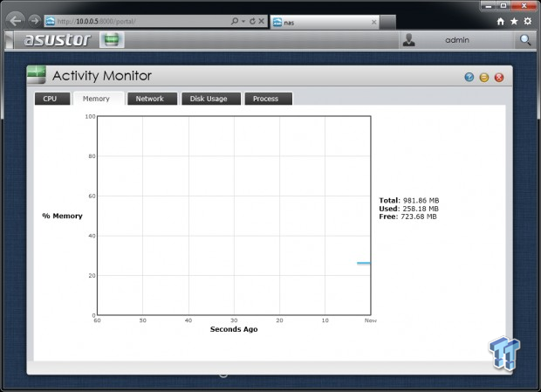Click the browser forward arrow button
The width and height of the screenshot is (541, 392).
[35, 21]
